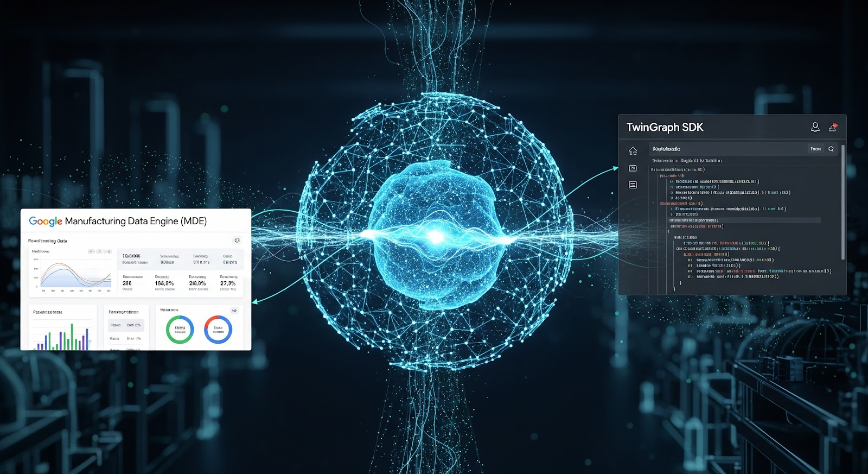868x474 pixels.
Task: Click the green and blue donut chart
Action: pyautogui.click(x=180, y=330)
